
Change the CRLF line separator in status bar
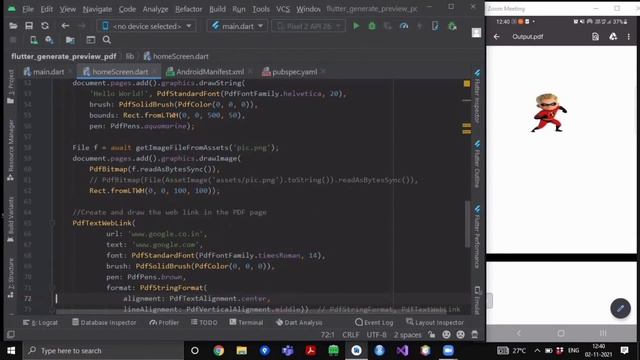pos(351,335)
